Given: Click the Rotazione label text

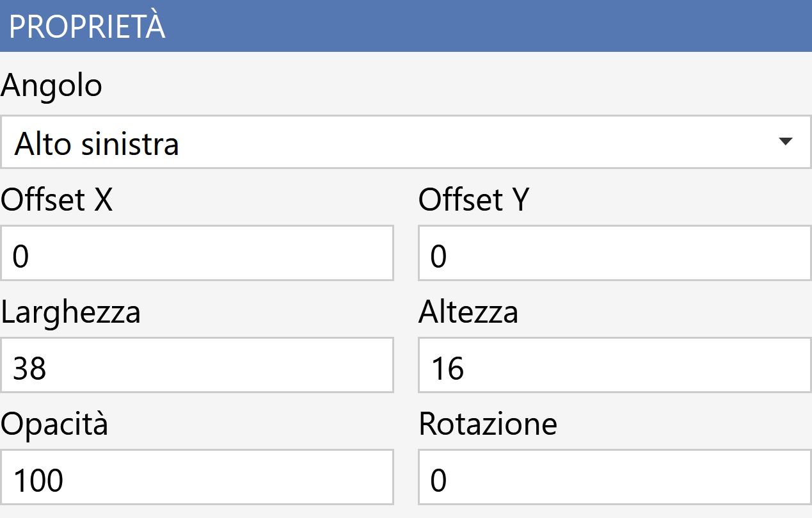Looking at the screenshot, I should [488, 425].
